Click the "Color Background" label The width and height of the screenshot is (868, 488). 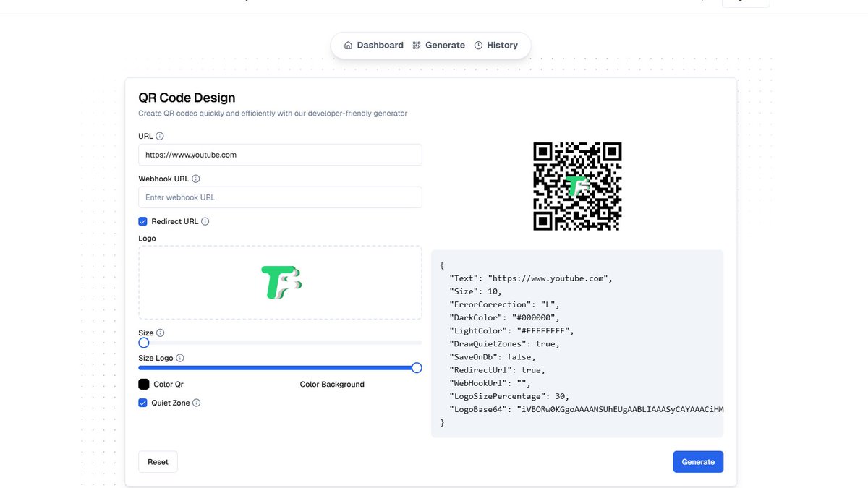pos(332,385)
